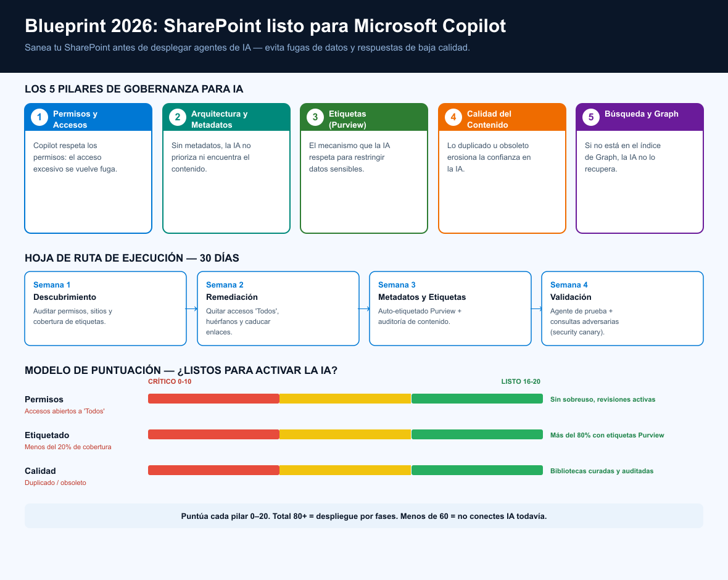Click the 'Sanea tu SharePoint' subtitle

click(x=247, y=48)
